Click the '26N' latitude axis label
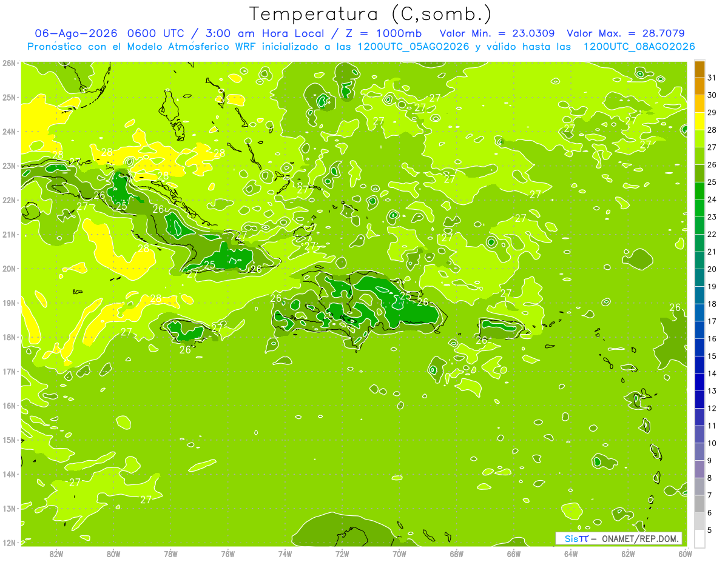 point(10,63)
